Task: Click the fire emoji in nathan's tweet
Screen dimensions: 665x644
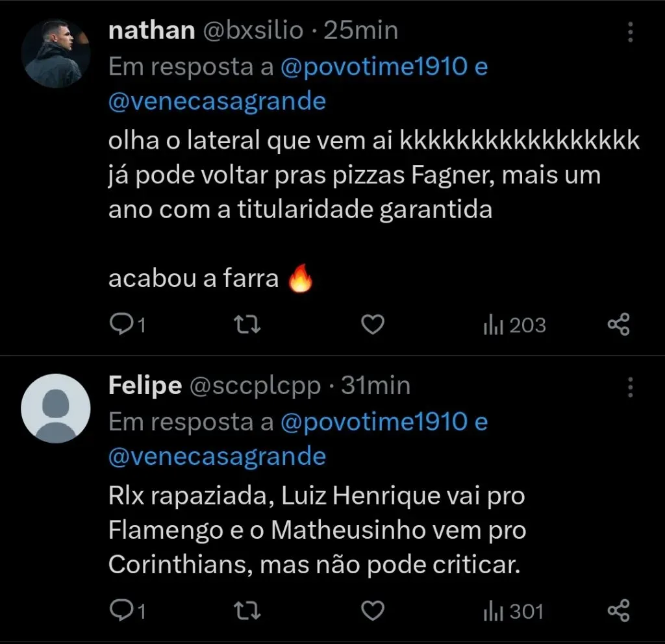Action: pyautogui.click(x=301, y=277)
